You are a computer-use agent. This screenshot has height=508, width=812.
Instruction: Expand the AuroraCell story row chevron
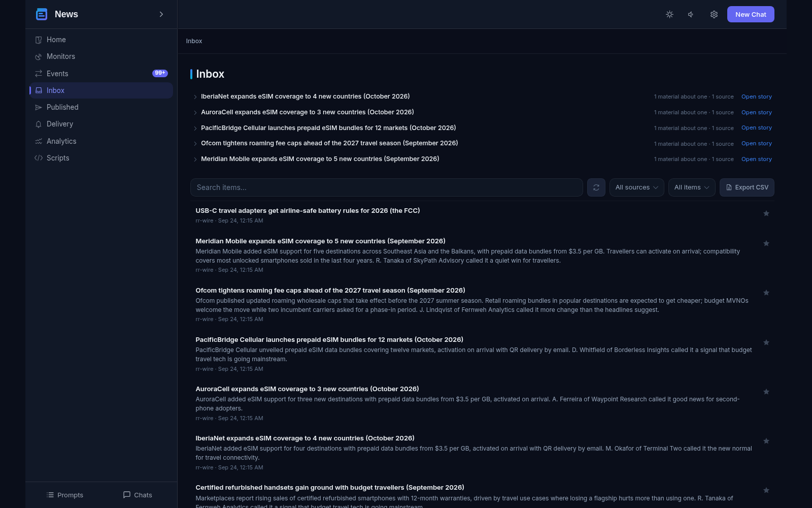[x=195, y=113]
